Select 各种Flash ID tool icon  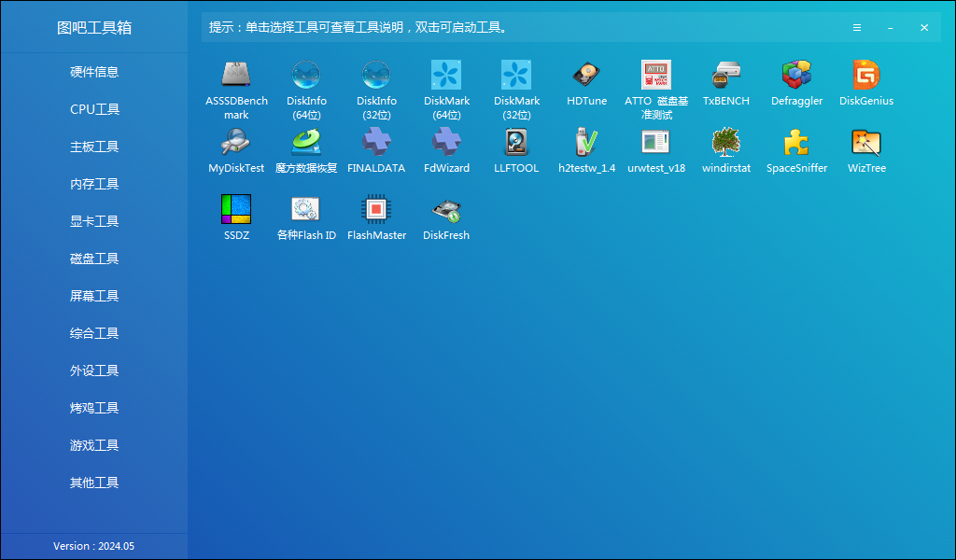pyautogui.click(x=306, y=209)
